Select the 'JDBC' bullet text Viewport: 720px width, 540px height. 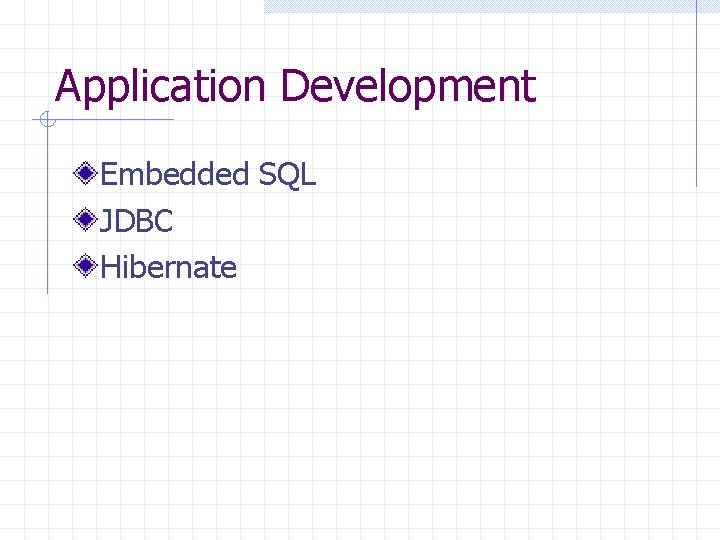(136, 220)
